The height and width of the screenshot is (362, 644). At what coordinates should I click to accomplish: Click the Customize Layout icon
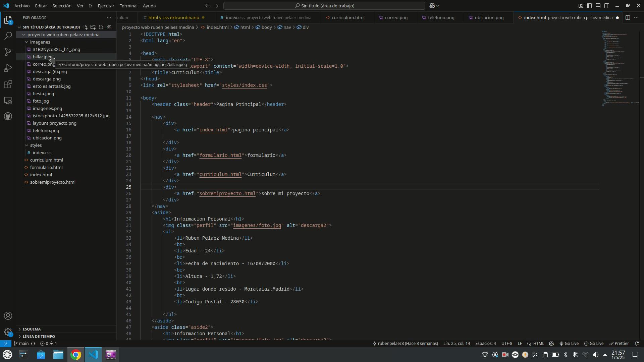[581, 6]
